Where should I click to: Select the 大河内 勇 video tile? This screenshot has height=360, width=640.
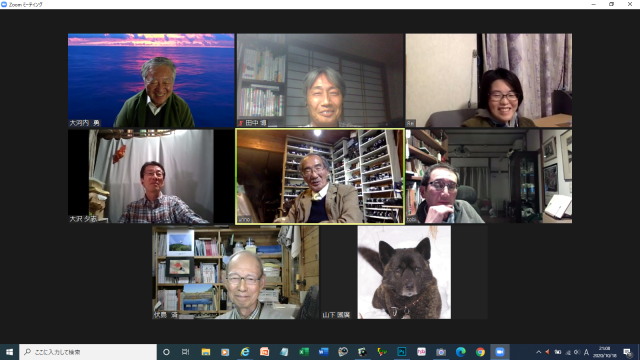tap(151, 80)
